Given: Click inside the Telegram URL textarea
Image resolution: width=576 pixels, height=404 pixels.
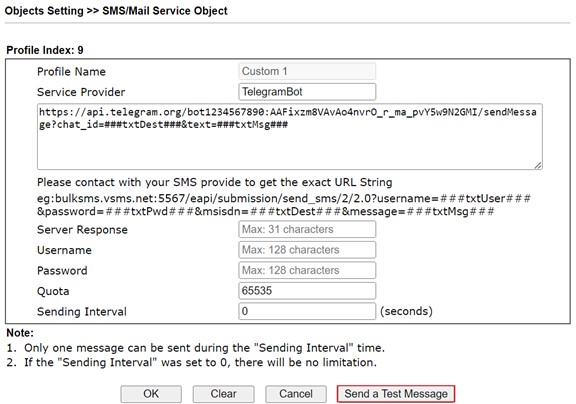Looking at the screenshot, I should click(x=289, y=137).
